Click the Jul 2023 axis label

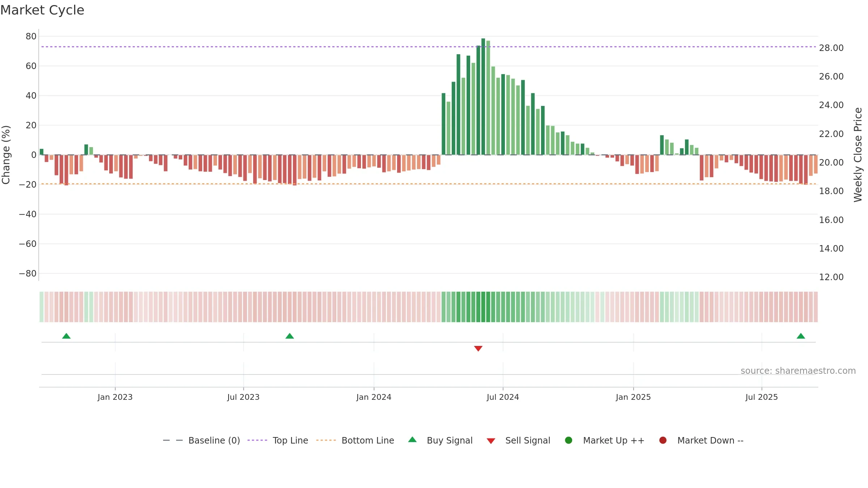pyautogui.click(x=243, y=397)
